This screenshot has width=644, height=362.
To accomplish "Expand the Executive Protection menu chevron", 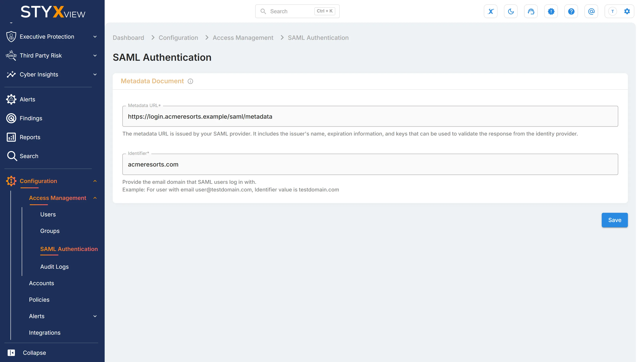I will pyautogui.click(x=95, y=37).
